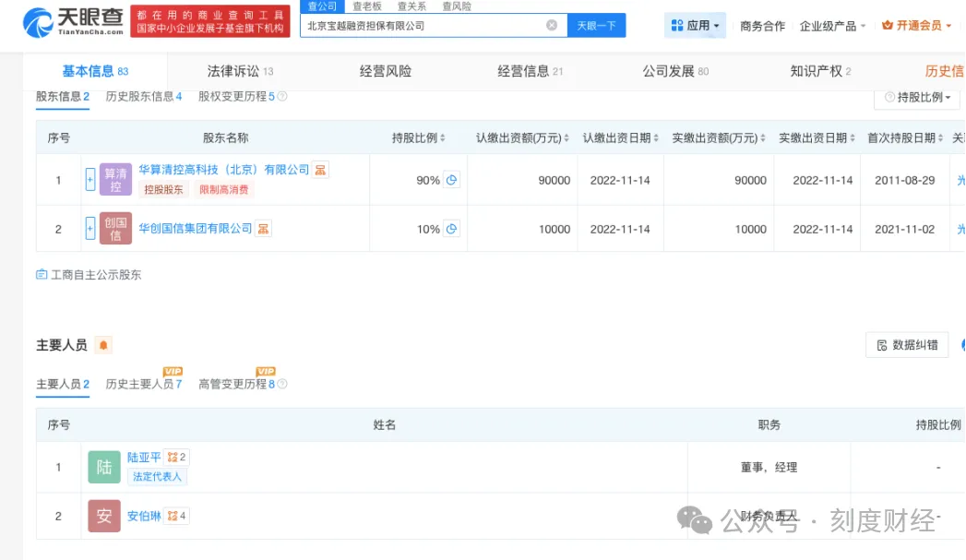Sort by 实缴出资日期 column arrows
Screen dimensions: 966x560
pyautogui.click(x=852, y=138)
